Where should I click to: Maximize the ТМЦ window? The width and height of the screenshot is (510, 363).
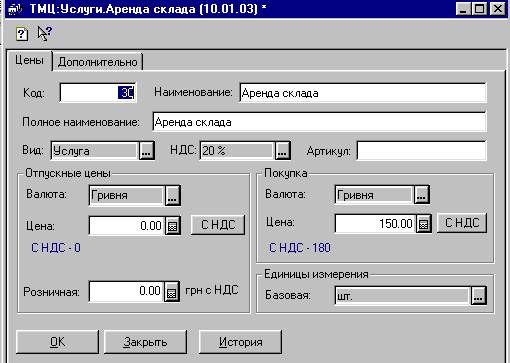coord(479,8)
